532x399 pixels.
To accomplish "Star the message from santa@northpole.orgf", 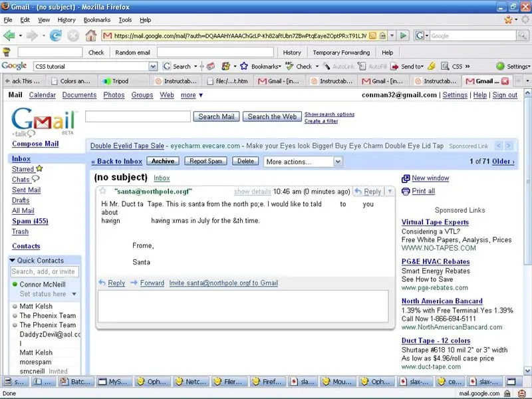I will click(x=103, y=191).
